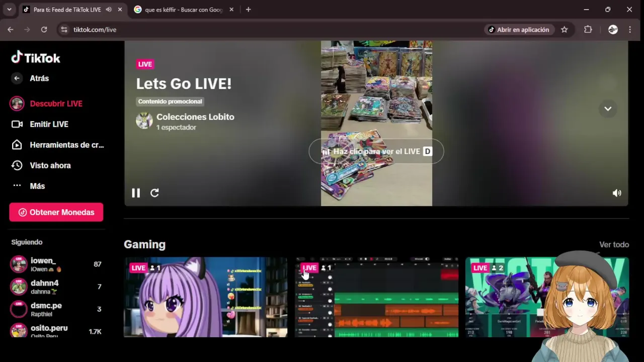Click the Contenido promocional tag
644x362 pixels.
170,102
